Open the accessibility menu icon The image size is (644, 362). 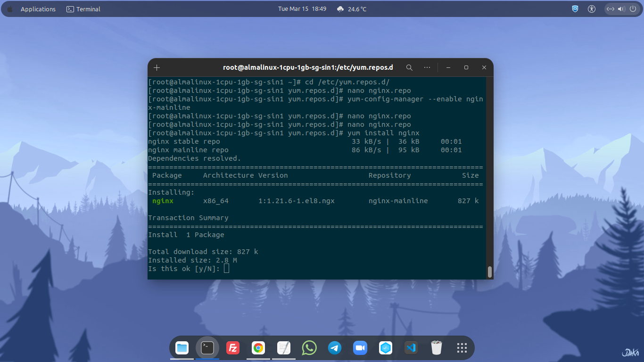click(592, 9)
